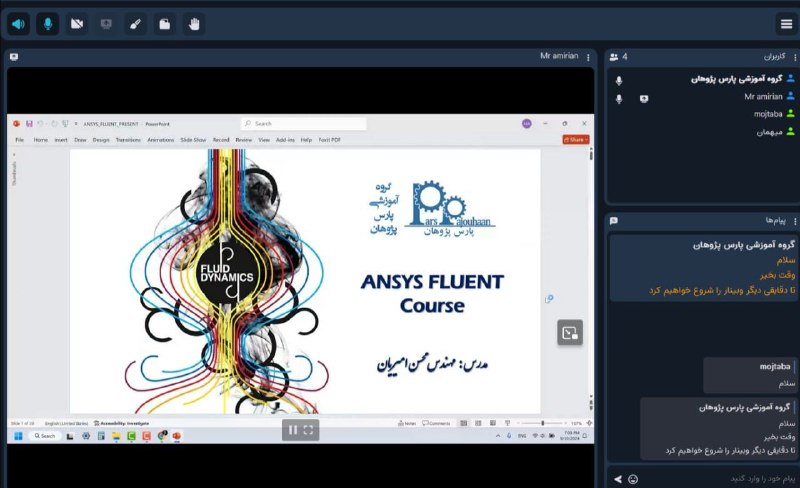800x488 pixels.
Task: Click the PowerPoint account avatar
Action: (527, 124)
